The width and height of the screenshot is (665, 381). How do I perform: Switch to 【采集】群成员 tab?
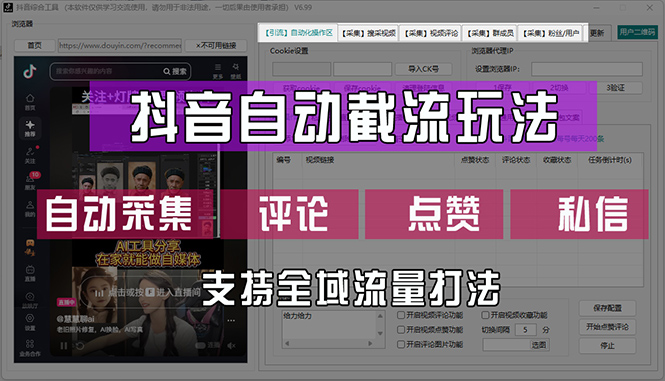click(490, 33)
